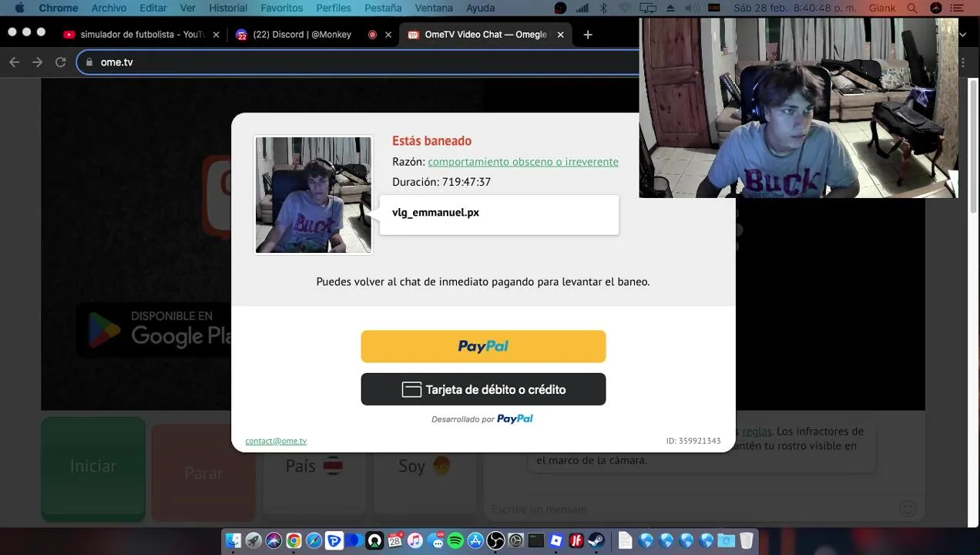Open the Perfiles menu

pos(334,8)
